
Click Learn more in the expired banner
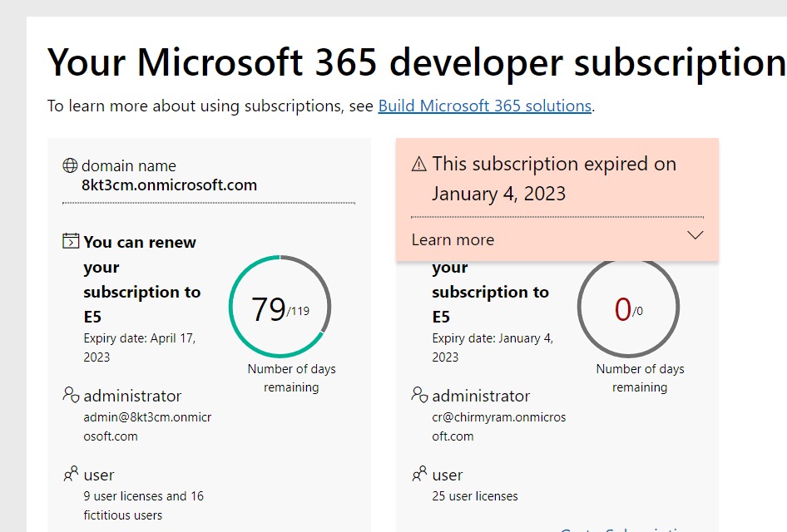[x=453, y=239]
